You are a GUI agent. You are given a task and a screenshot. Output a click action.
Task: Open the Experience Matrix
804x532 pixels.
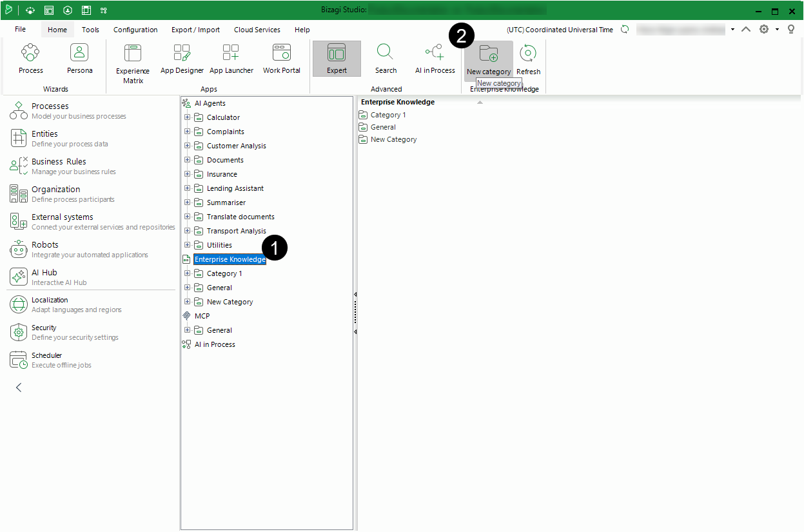pyautogui.click(x=133, y=64)
